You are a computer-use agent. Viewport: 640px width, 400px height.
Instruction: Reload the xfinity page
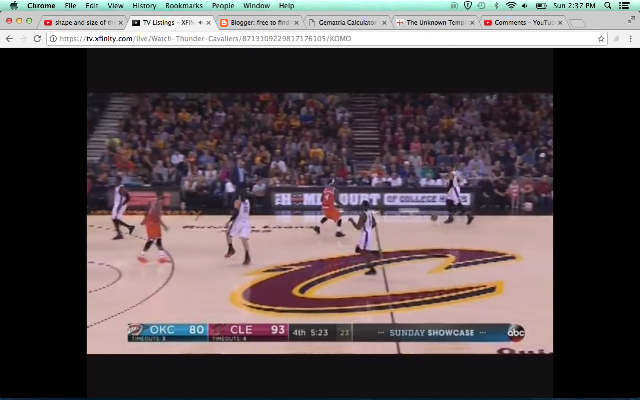(x=37, y=38)
